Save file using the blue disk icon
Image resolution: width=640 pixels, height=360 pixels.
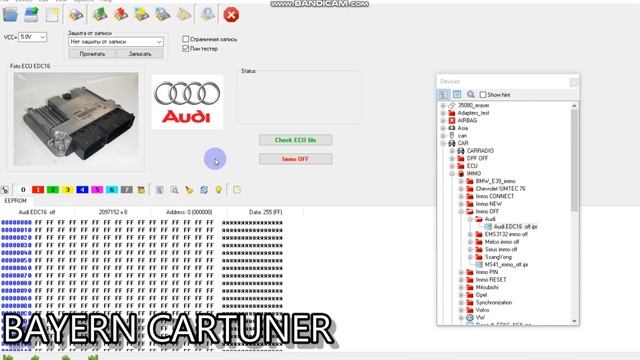[31, 15]
